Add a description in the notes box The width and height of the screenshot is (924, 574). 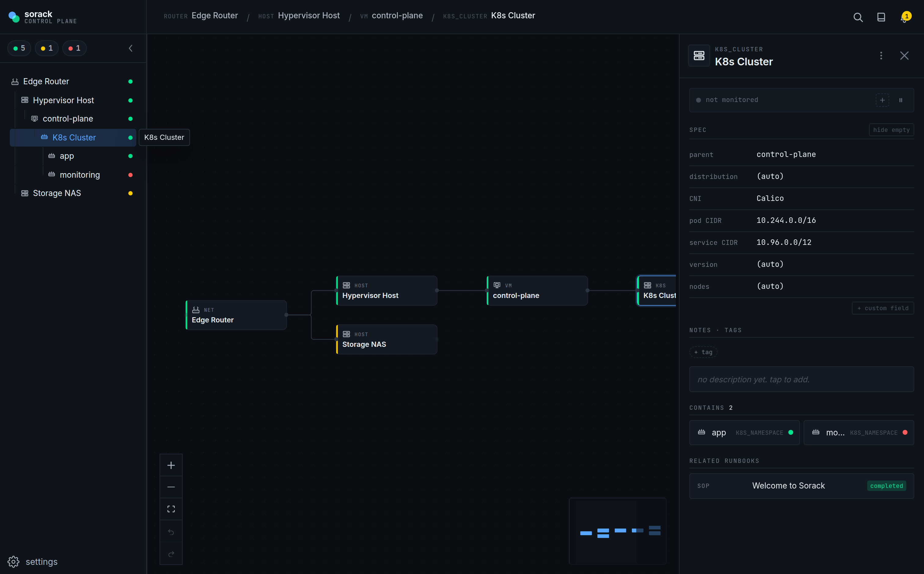pos(802,379)
